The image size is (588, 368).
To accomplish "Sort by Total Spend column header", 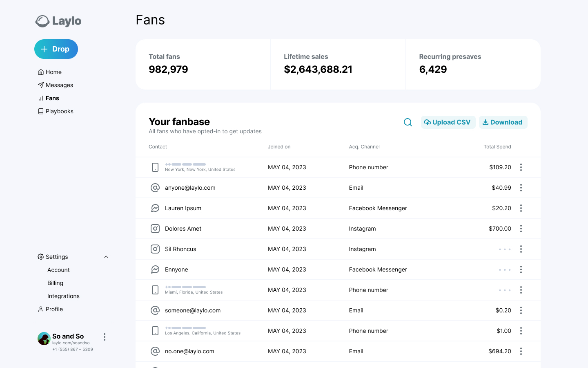I will point(497,147).
